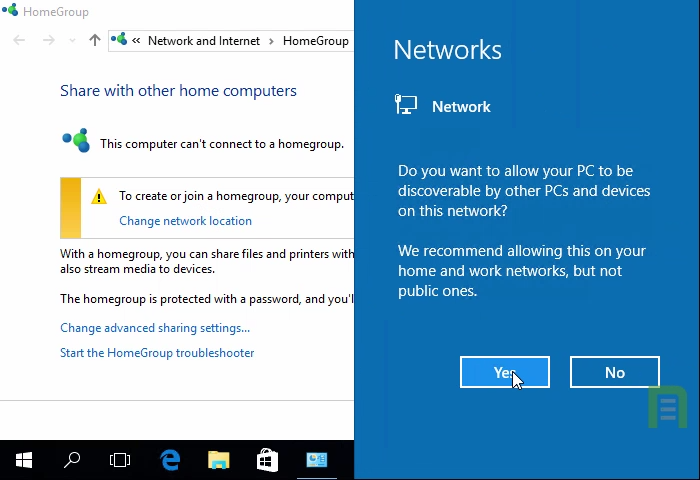Open File Explorer from taskbar

[219, 460]
